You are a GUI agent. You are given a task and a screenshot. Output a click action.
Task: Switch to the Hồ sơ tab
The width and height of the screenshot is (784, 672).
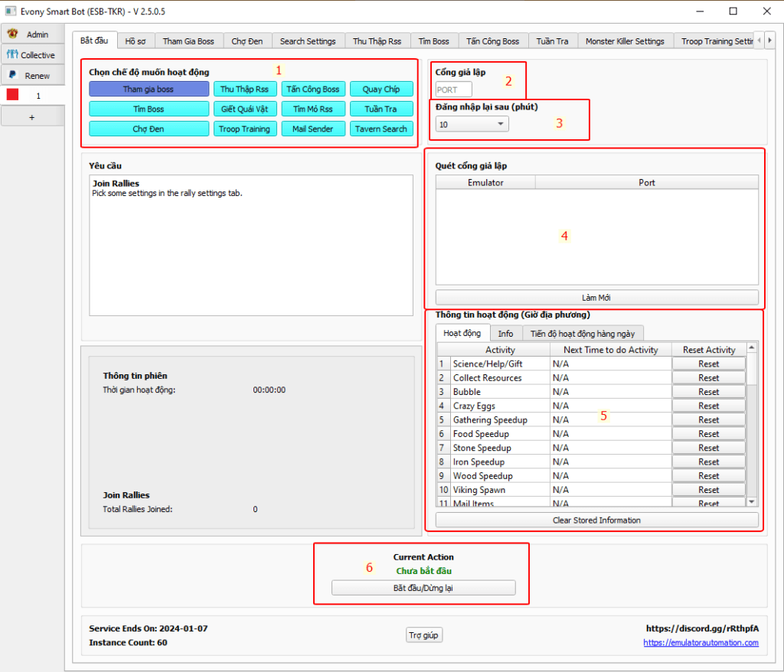click(x=136, y=41)
